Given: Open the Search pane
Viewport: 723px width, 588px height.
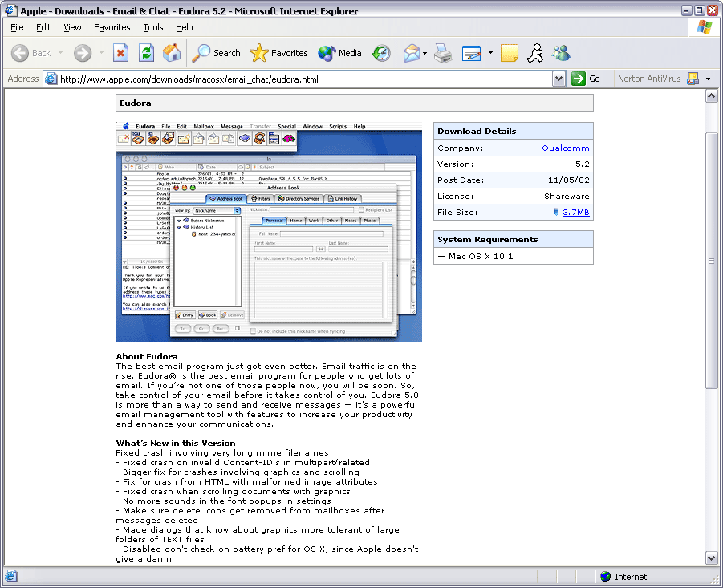Looking at the screenshot, I should pyautogui.click(x=216, y=53).
